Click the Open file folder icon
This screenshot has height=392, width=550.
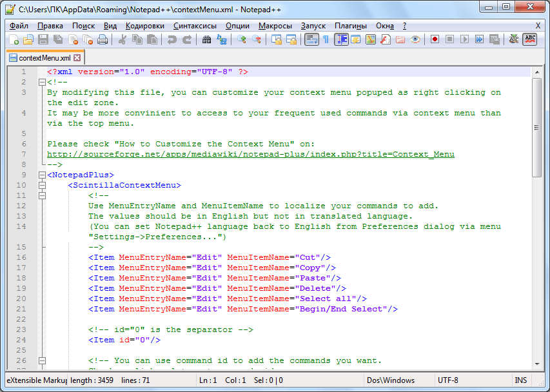[28, 39]
